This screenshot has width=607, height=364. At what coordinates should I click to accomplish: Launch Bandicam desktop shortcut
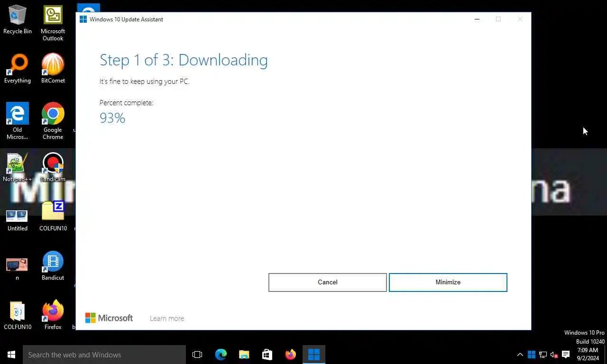click(x=53, y=168)
